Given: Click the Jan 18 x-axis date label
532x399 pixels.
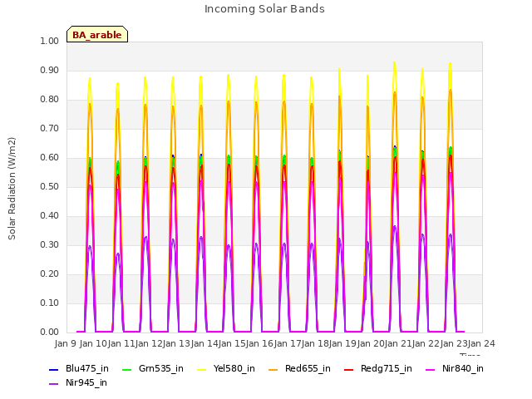Looking at the screenshot, I should (x=315, y=344).
